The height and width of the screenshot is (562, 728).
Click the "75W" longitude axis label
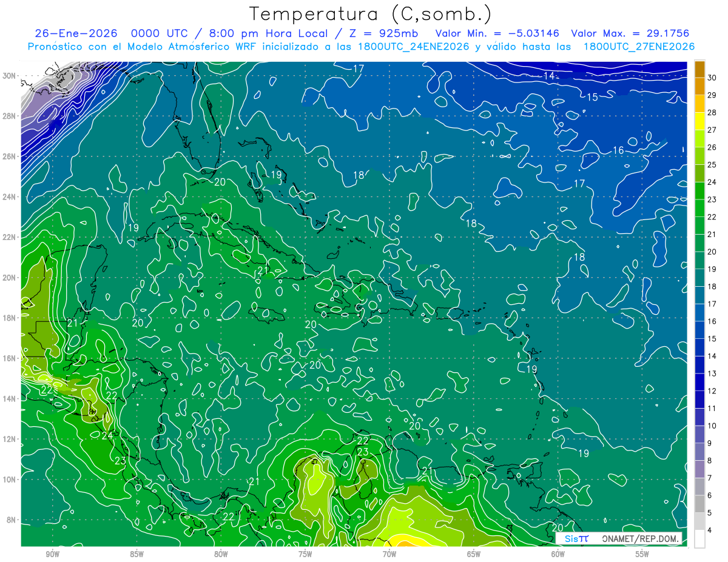pos(305,554)
